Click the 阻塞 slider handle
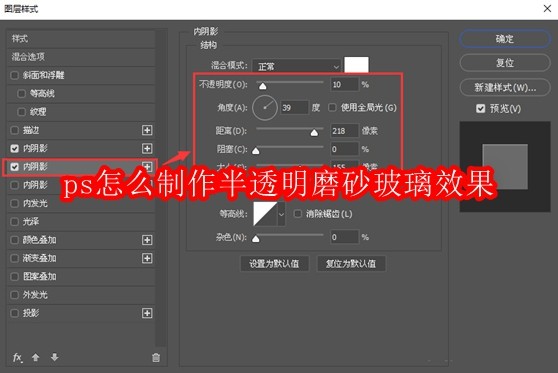 point(256,151)
